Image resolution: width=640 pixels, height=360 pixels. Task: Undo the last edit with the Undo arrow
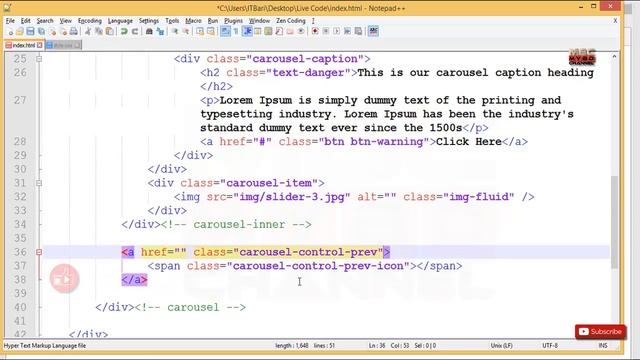pyautogui.click(x=124, y=31)
